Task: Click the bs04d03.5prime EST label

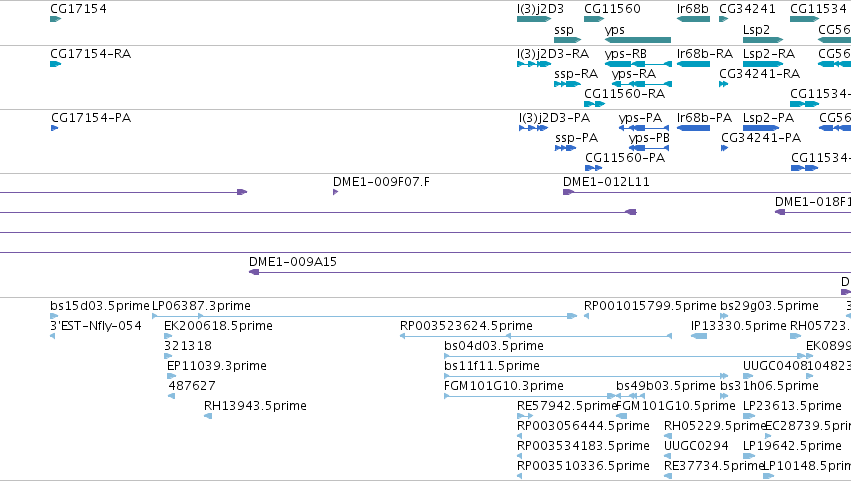Action: (494, 346)
